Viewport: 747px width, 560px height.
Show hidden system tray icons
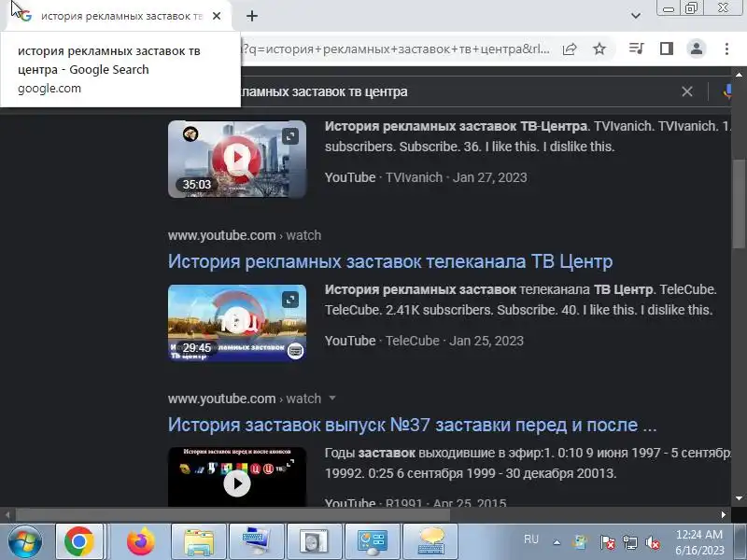click(557, 542)
